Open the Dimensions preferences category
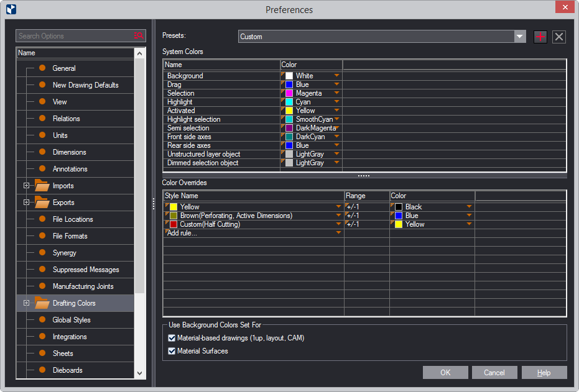 [69, 152]
